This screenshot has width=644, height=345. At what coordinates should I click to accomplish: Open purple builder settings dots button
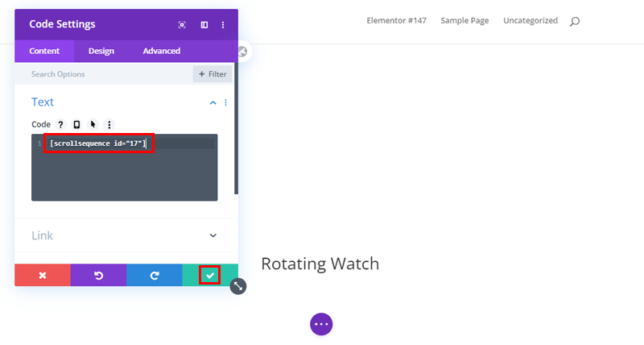(321, 324)
